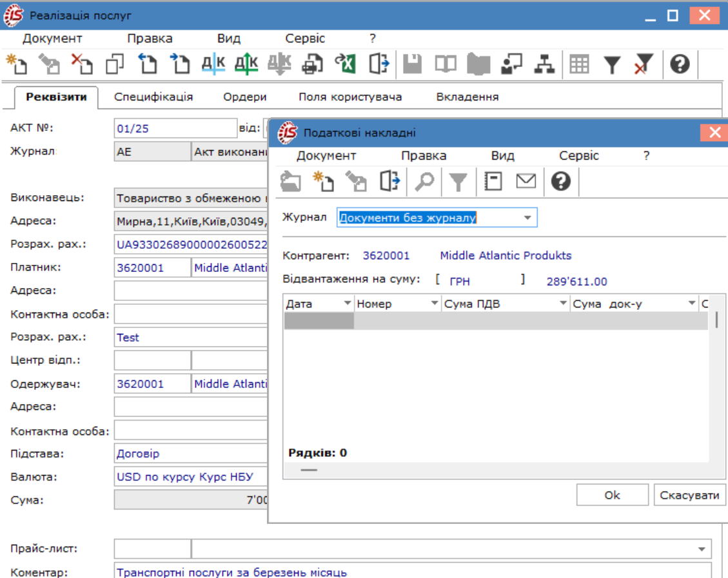
Task: Open the Сервіс menu of Реалізація послуг window
Action: pos(305,39)
